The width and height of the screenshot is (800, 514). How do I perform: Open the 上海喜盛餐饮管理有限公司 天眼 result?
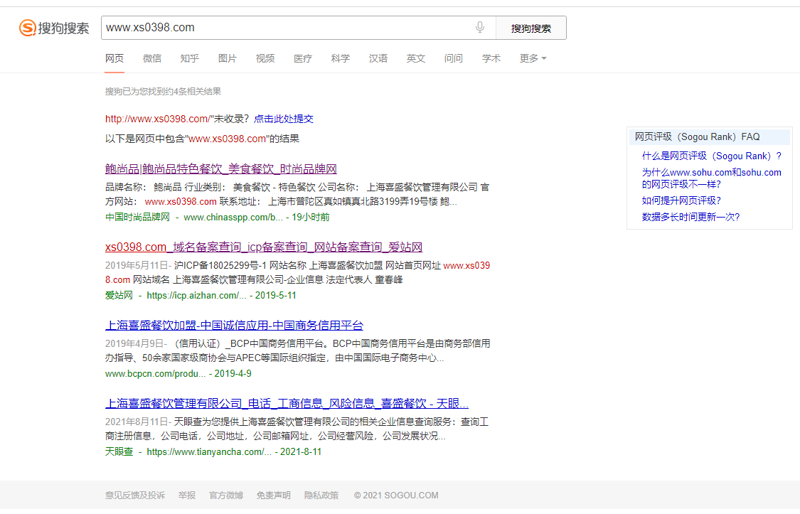[287, 403]
